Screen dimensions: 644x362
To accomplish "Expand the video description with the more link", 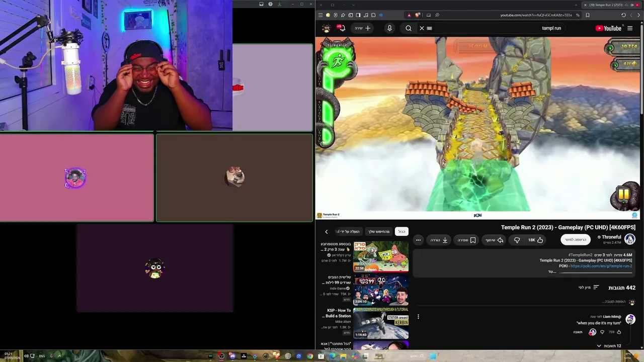I will click(x=552, y=271).
